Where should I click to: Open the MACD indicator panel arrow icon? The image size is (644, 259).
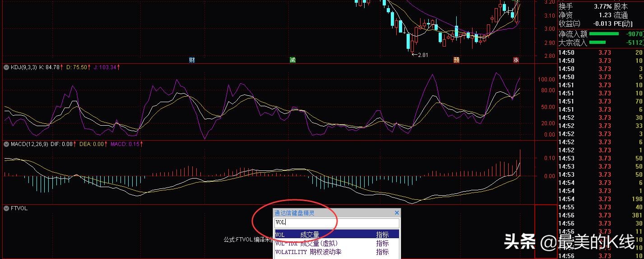6,144
